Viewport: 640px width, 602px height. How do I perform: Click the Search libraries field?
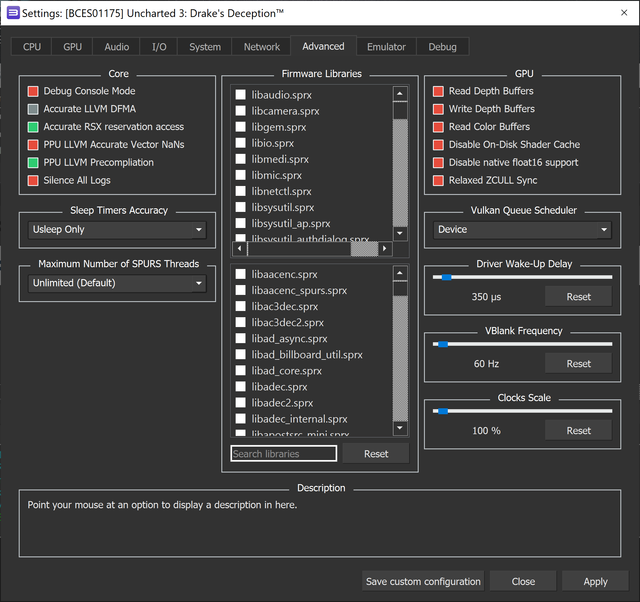click(x=284, y=453)
